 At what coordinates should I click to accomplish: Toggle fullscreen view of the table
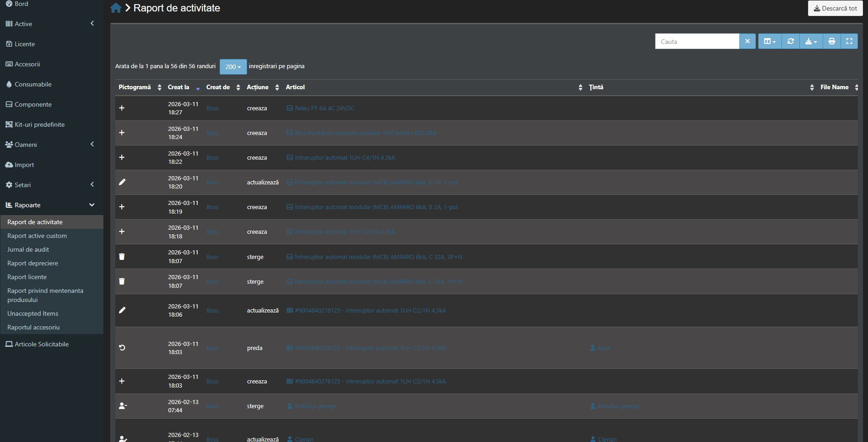tap(849, 41)
